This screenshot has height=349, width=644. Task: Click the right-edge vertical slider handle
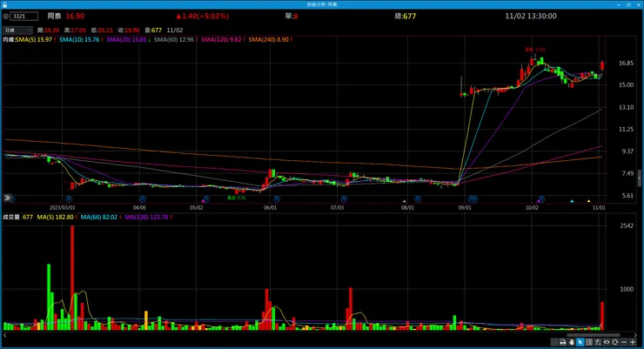click(x=640, y=178)
